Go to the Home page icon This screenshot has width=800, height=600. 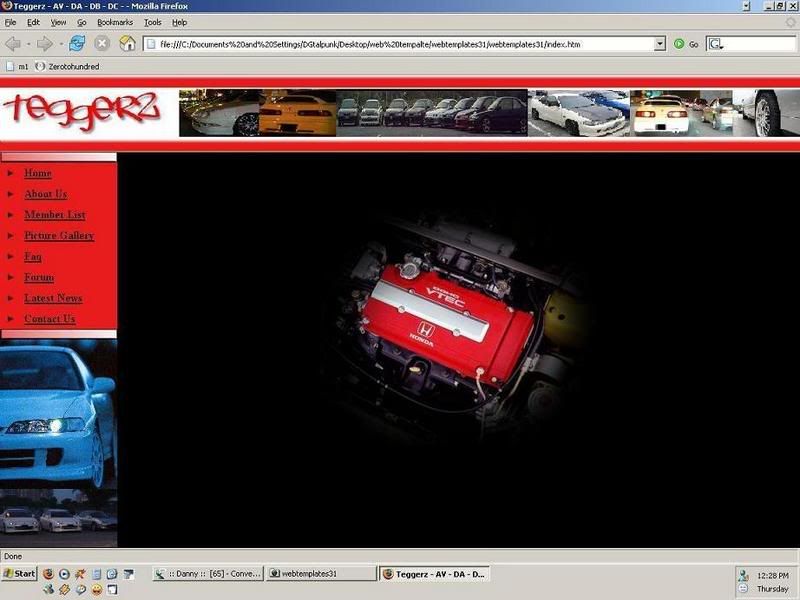(127, 43)
